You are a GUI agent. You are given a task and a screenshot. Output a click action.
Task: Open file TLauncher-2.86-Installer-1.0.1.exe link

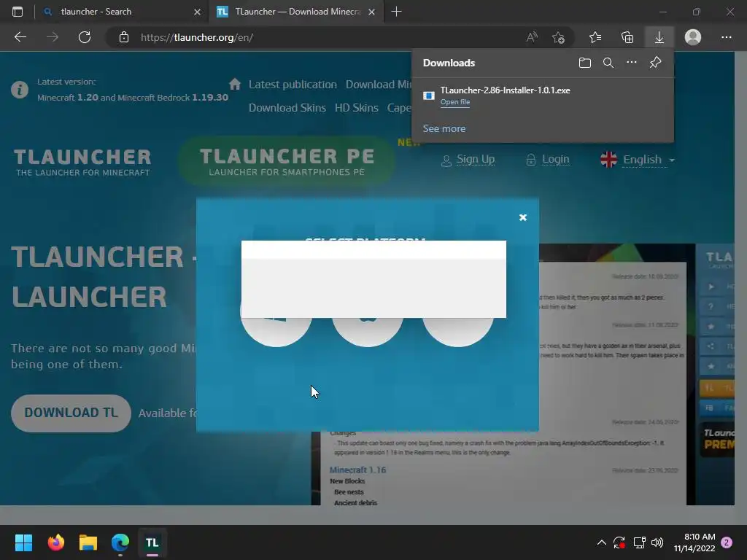click(455, 102)
